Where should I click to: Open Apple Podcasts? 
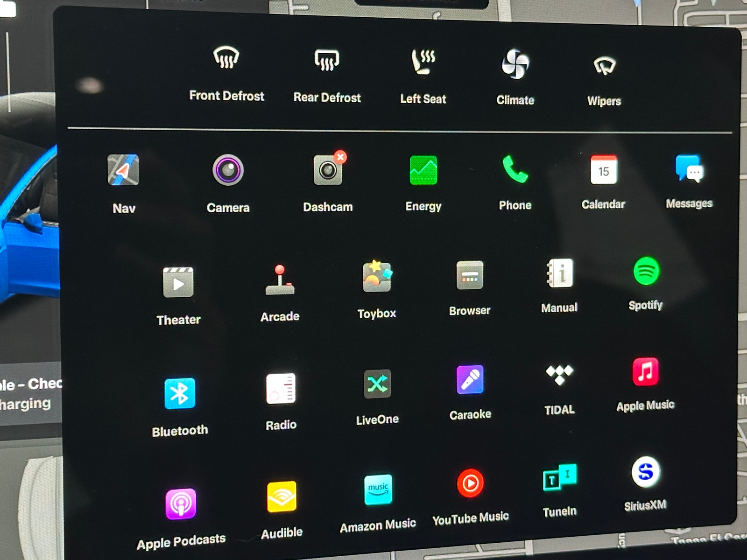tap(181, 504)
